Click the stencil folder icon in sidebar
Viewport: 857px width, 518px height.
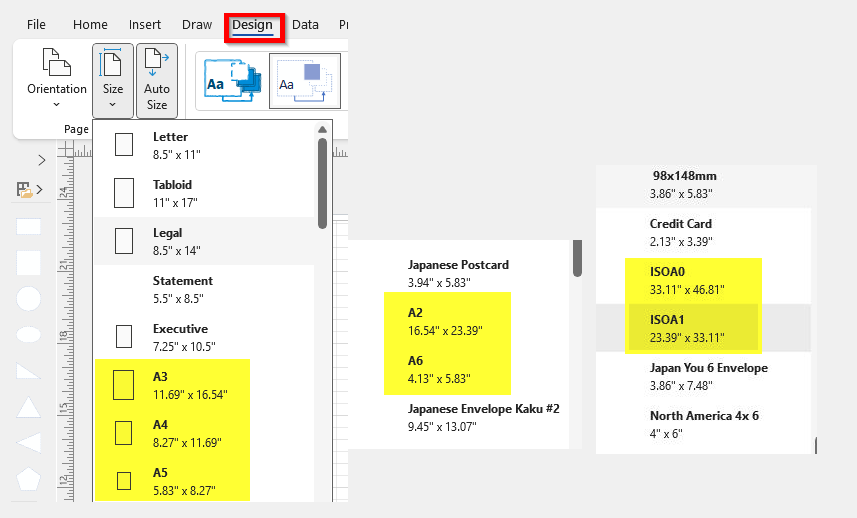pyautogui.click(x=24, y=190)
